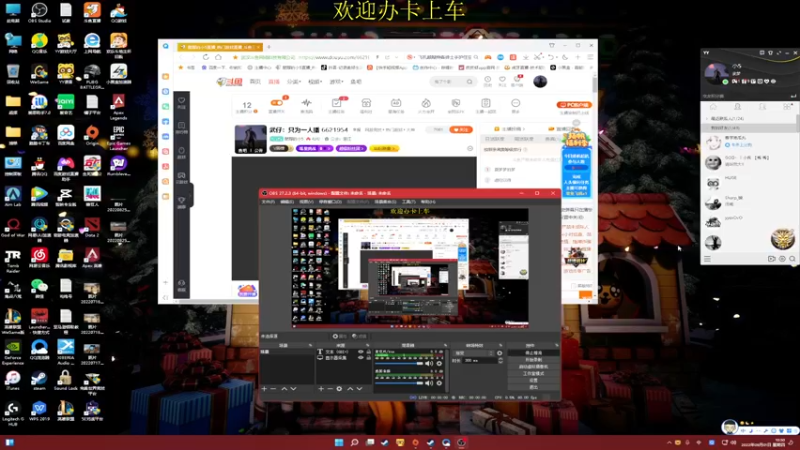Click 开始录制 button in OBS controls
The height and width of the screenshot is (450, 800).
pos(533,360)
